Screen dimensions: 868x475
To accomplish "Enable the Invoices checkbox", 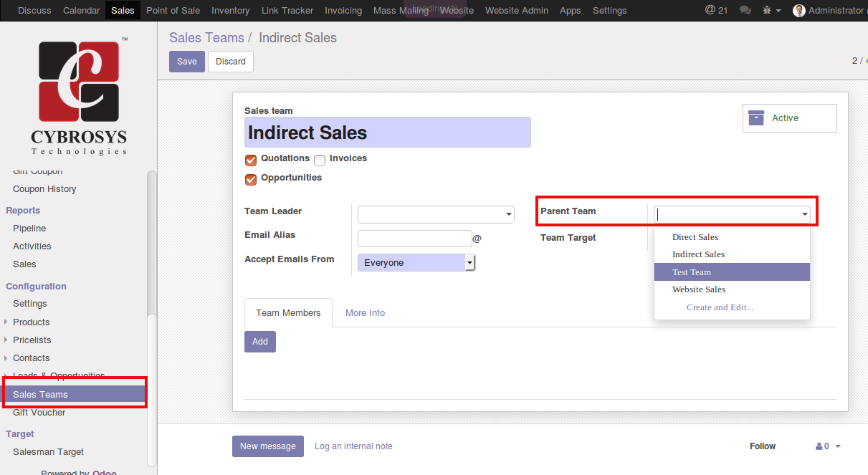I will (x=320, y=160).
